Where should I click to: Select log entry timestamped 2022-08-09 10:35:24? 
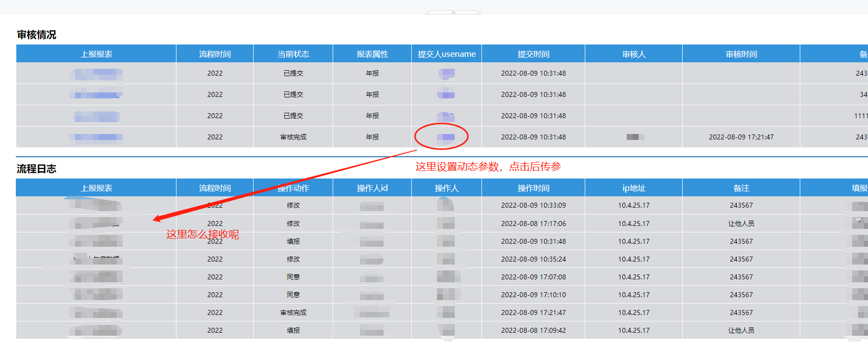point(442,259)
